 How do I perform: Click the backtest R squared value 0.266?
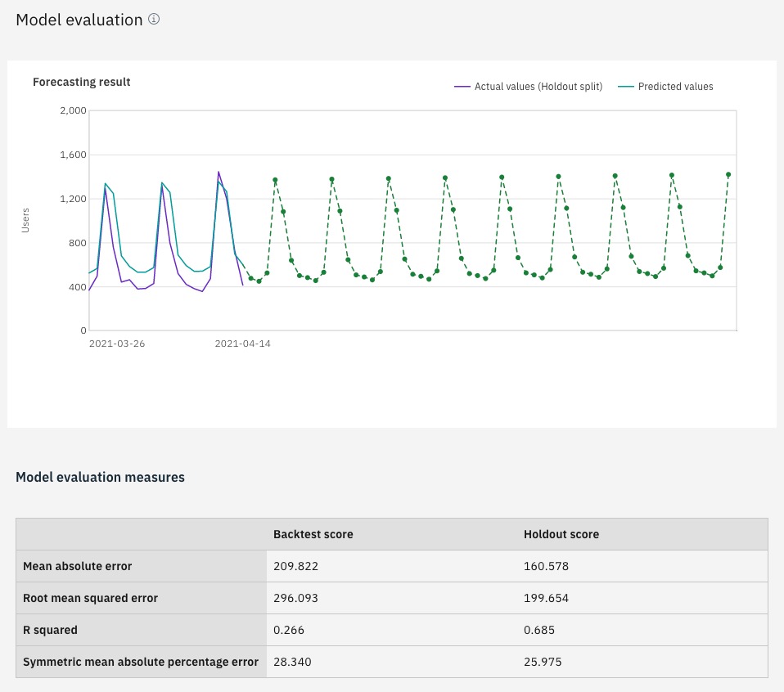[x=289, y=630]
